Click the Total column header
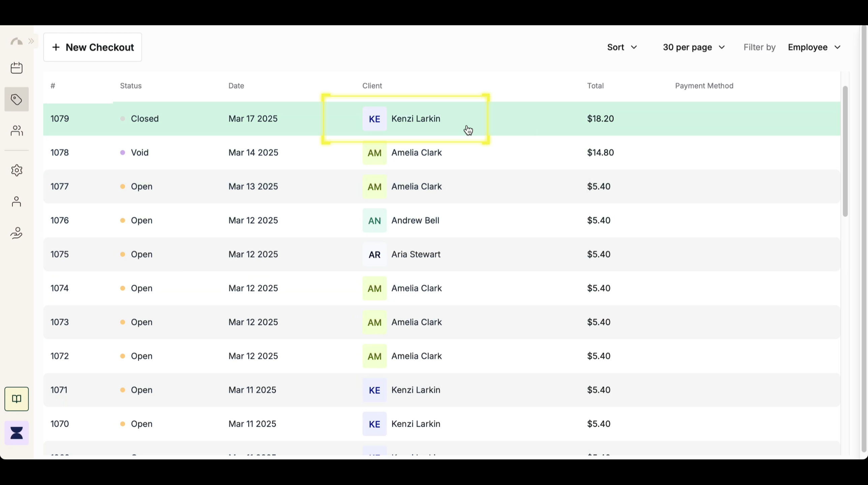 (x=595, y=86)
